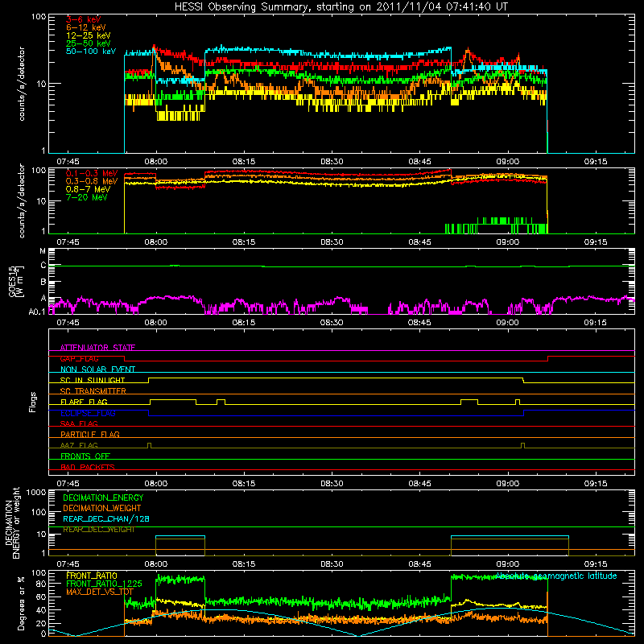644x644 pixels.
Task: Click the GAP_FLAG label
Action: click(x=79, y=358)
